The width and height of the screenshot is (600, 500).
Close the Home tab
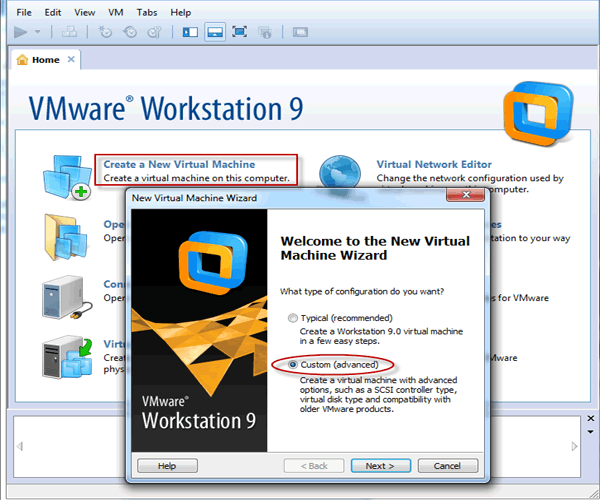71,59
